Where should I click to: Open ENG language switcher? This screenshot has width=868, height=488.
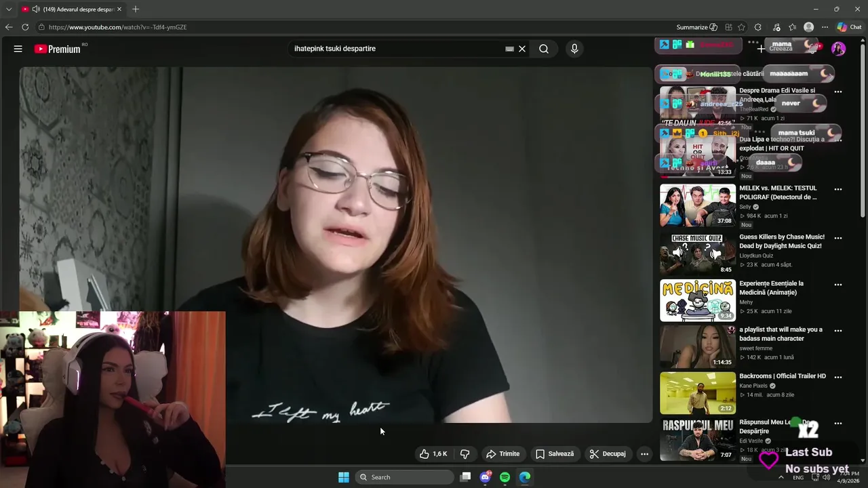(798, 477)
